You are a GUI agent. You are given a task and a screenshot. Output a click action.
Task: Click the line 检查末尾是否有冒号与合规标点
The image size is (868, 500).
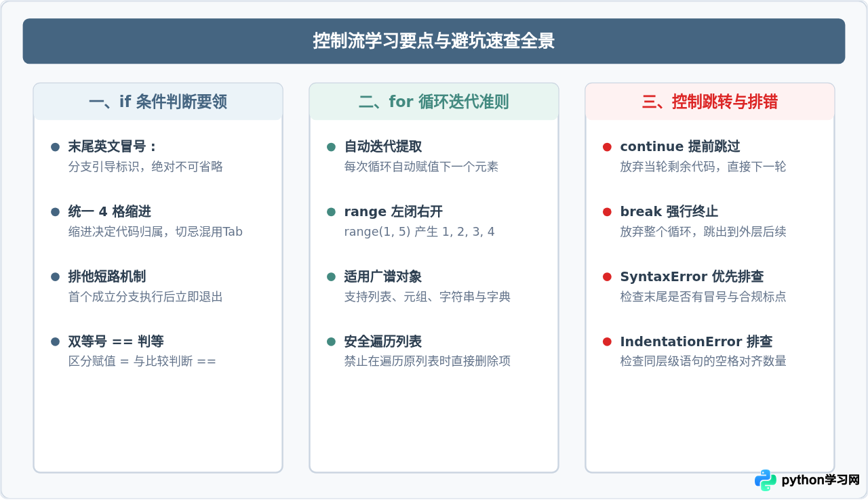coord(703,296)
